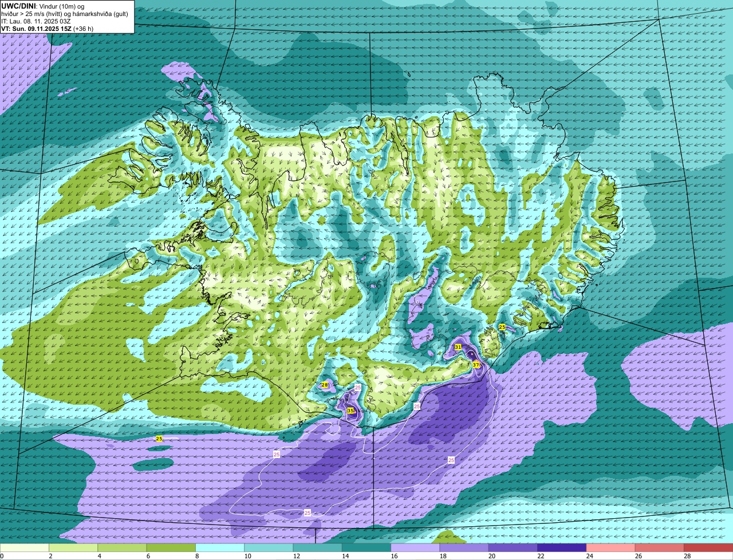Select the 2–4 m/s light green legend swatch
Image resolution: width=733 pixels, height=560 pixels.
73,548
